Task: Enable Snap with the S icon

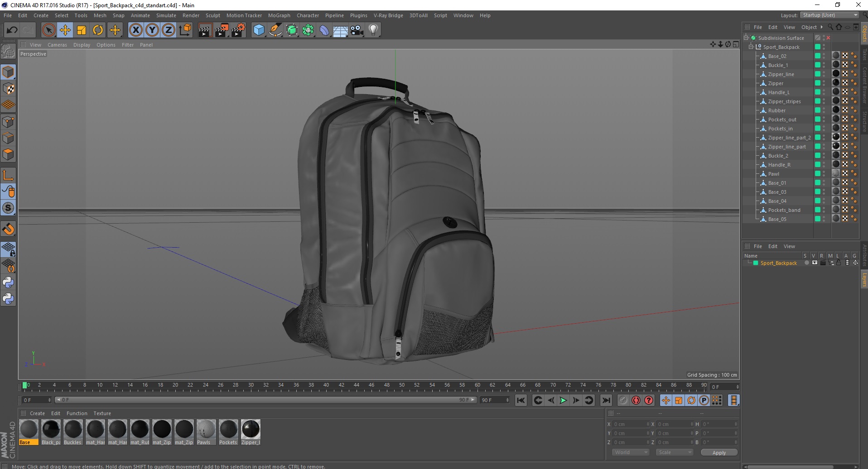Action: coord(8,208)
